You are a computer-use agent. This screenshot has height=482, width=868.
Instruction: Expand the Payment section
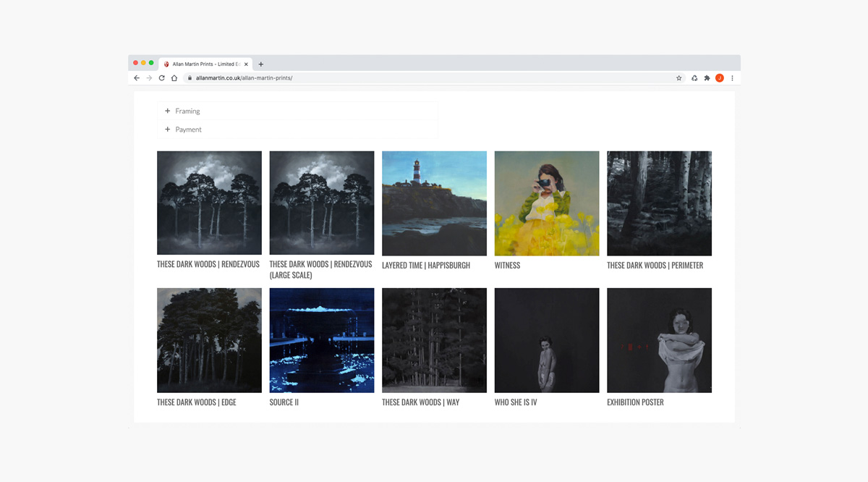tap(297, 130)
